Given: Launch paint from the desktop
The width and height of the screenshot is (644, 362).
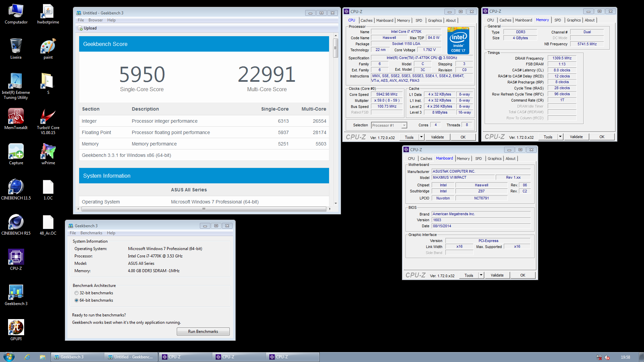Looking at the screenshot, I should (48, 49).
